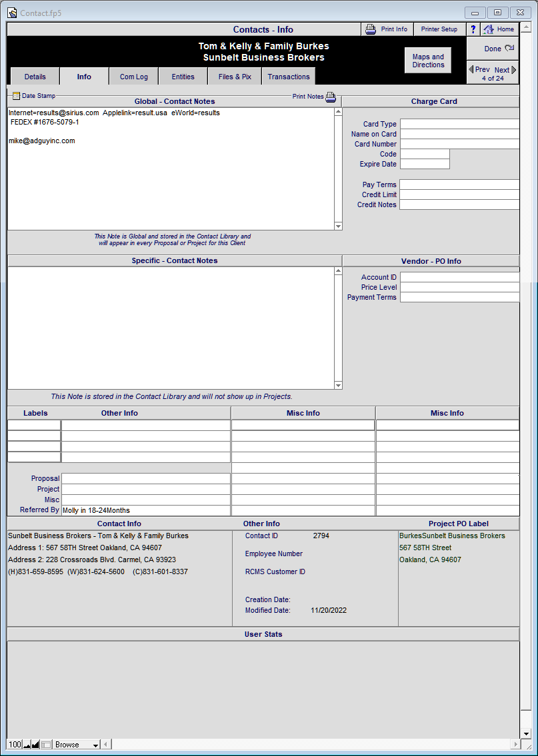
Task: Click the Credit Limit field
Action: [x=459, y=194]
